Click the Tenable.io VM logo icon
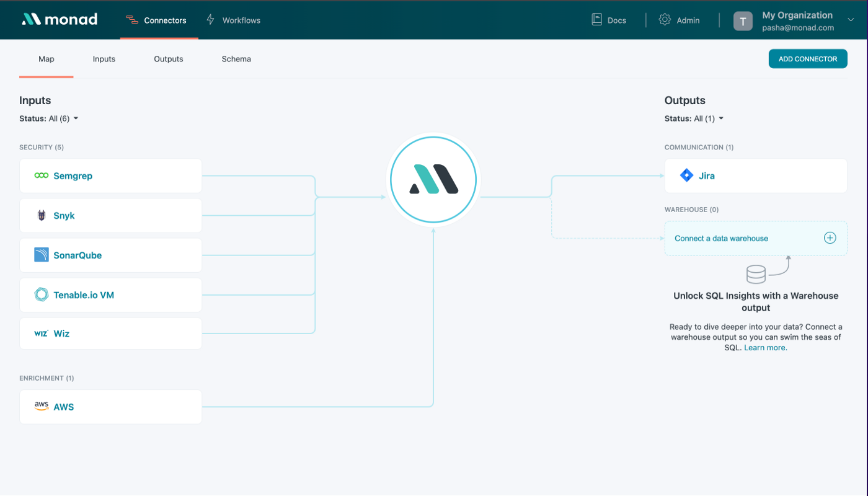868x496 pixels. [x=42, y=294]
